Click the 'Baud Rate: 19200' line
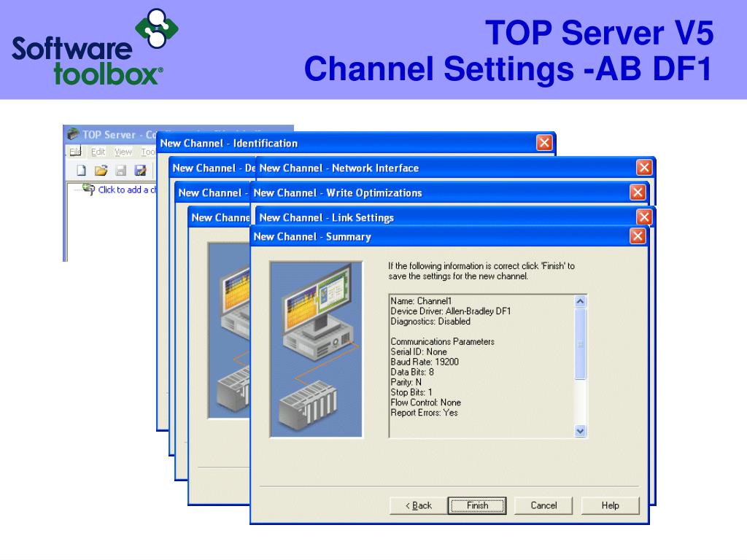This screenshot has height=560, width=747. [x=425, y=362]
